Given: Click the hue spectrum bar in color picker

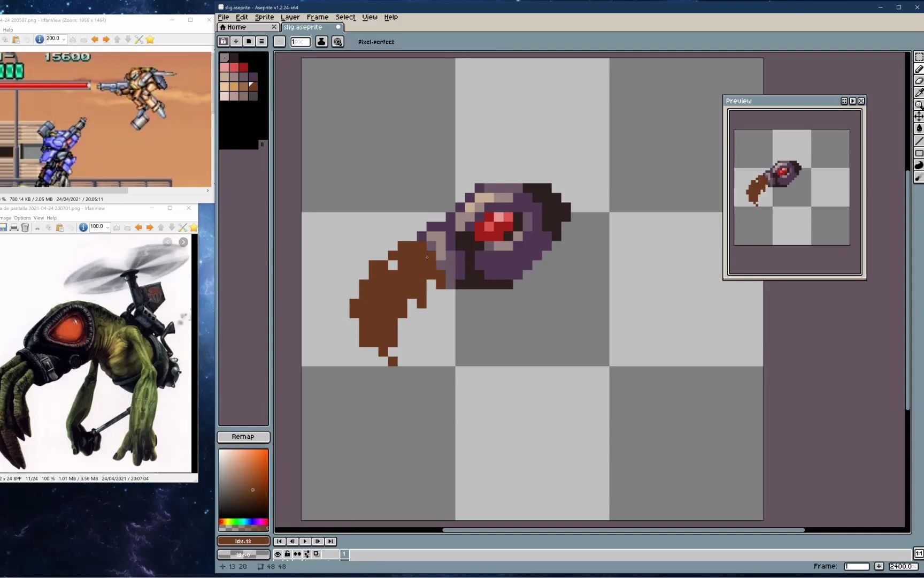Looking at the screenshot, I should (243, 522).
